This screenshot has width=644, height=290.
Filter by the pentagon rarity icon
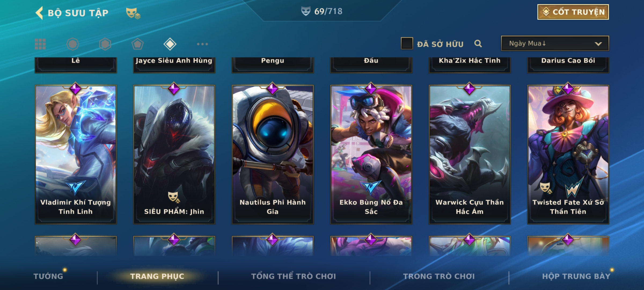click(x=137, y=44)
